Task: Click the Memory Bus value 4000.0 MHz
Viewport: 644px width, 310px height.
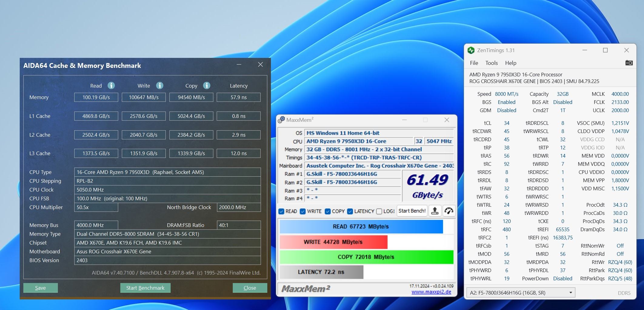Action: [x=96, y=225]
